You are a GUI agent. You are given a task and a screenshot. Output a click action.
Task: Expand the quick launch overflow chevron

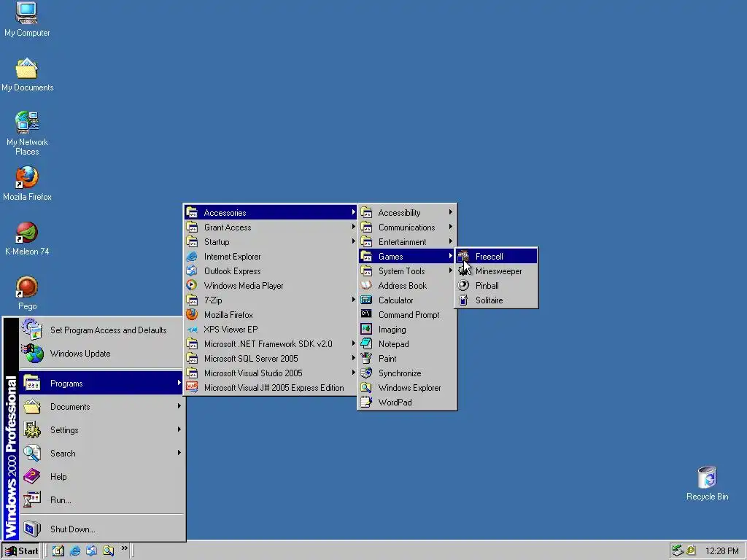click(x=124, y=548)
